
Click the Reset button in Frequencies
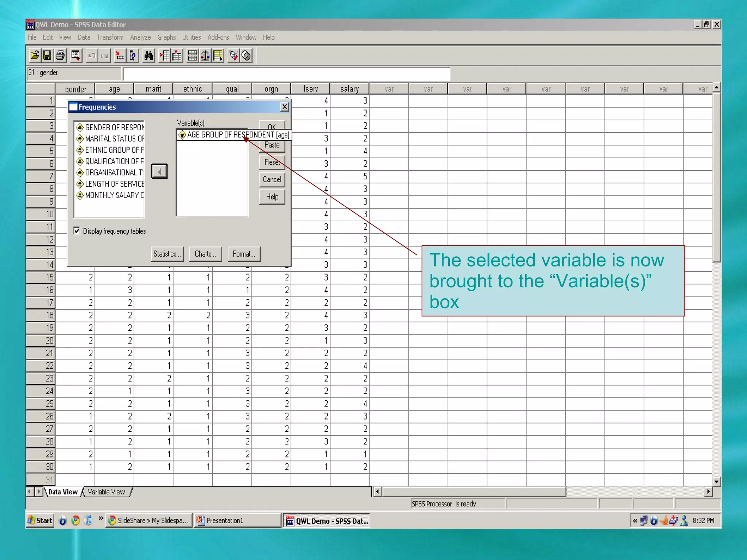point(272,162)
